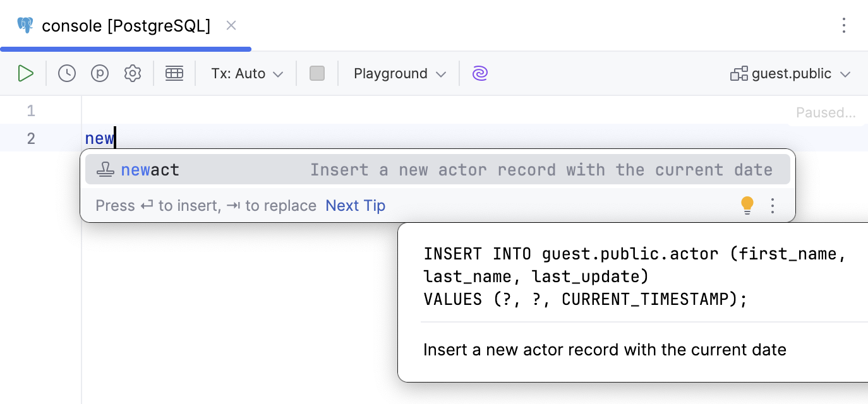Toggle in-editor results with the table icon
This screenshot has width=868, height=404.
point(174,73)
